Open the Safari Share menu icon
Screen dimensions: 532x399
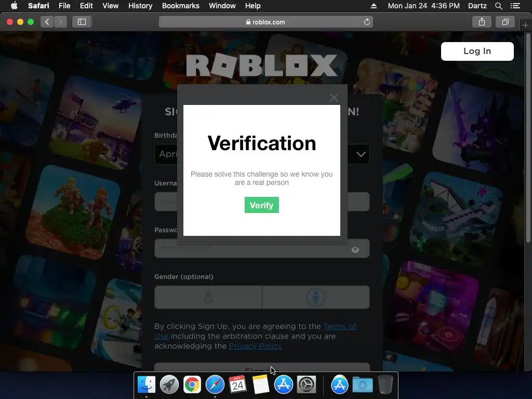coord(482,22)
